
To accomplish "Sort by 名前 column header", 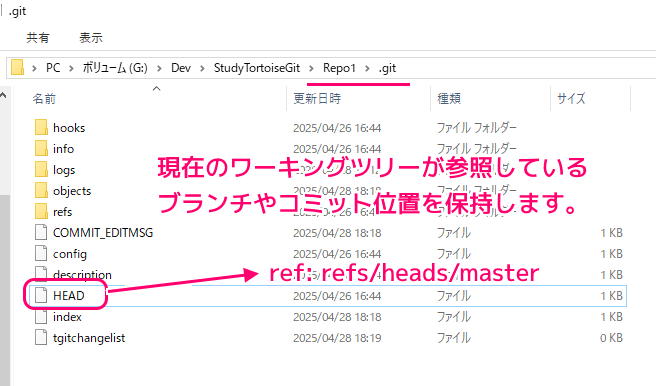I will pos(44,99).
